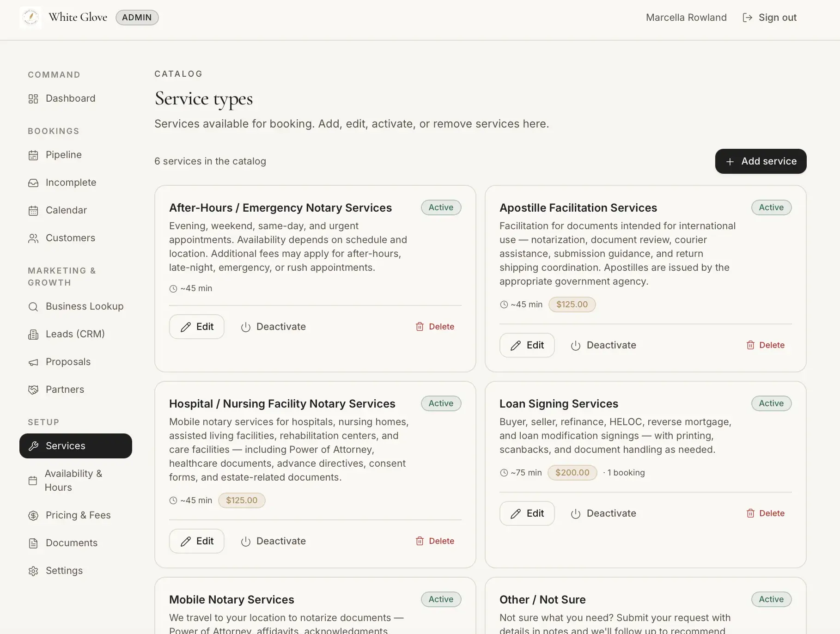Click the Calendar sidebar icon

click(33, 211)
